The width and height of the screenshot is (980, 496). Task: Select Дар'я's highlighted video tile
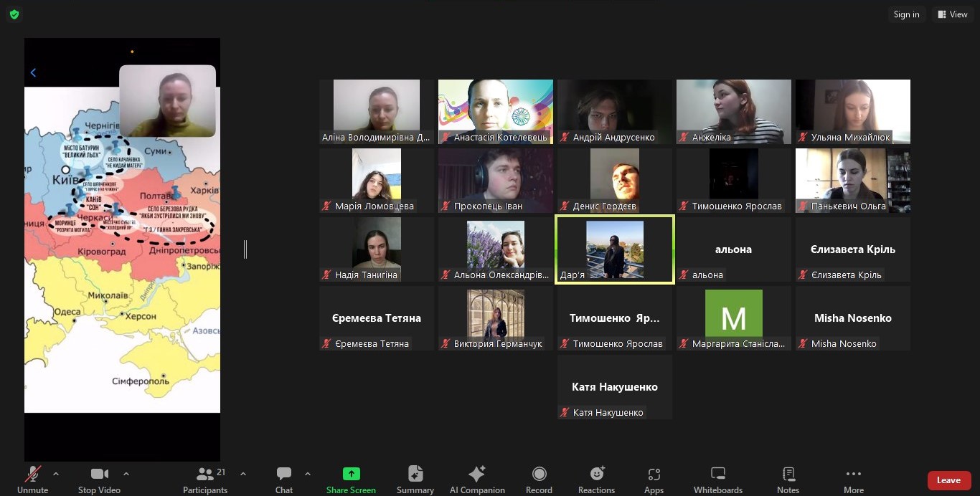[614, 249]
